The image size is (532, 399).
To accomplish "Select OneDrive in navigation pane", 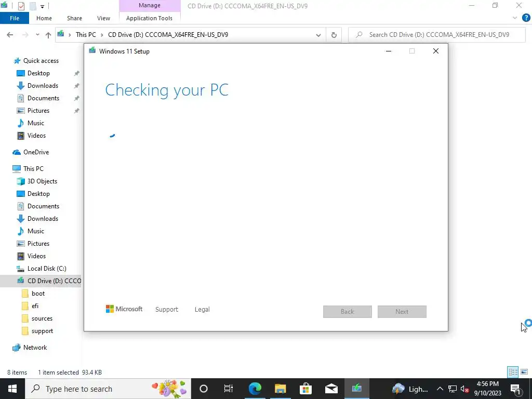I will (36, 152).
